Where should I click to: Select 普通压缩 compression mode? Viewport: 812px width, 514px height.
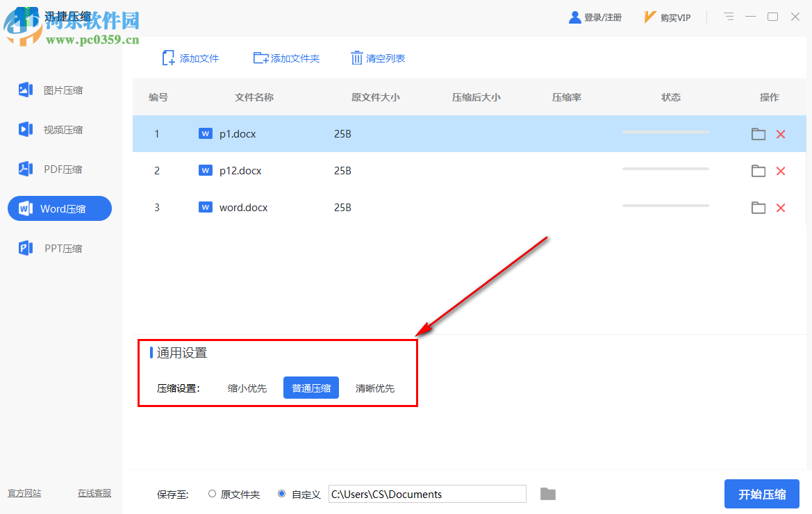[x=310, y=388]
